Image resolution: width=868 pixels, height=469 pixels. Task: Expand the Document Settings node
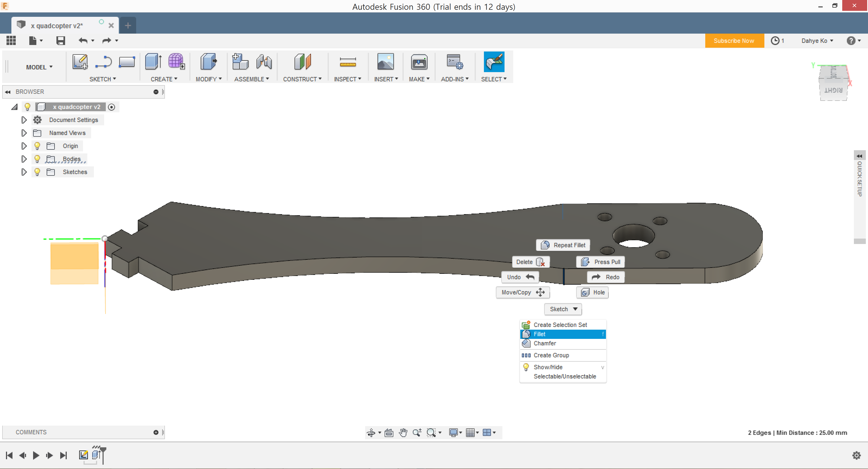[x=23, y=120]
